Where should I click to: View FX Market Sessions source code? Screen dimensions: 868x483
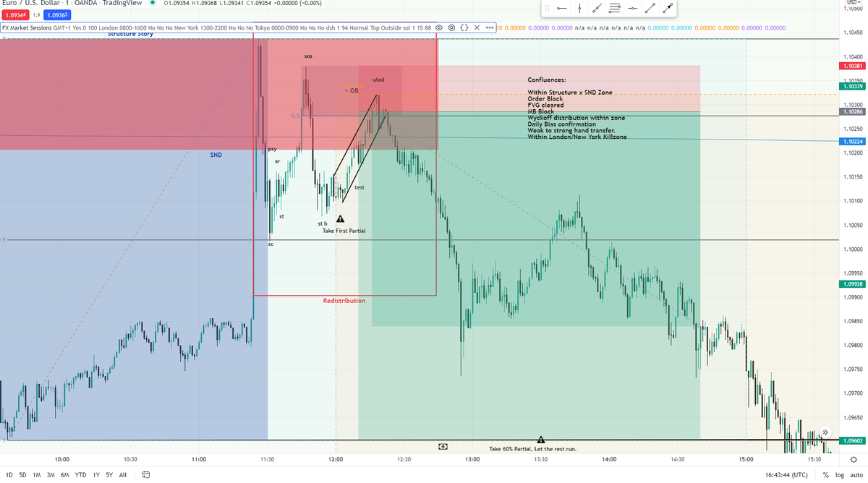(x=464, y=27)
